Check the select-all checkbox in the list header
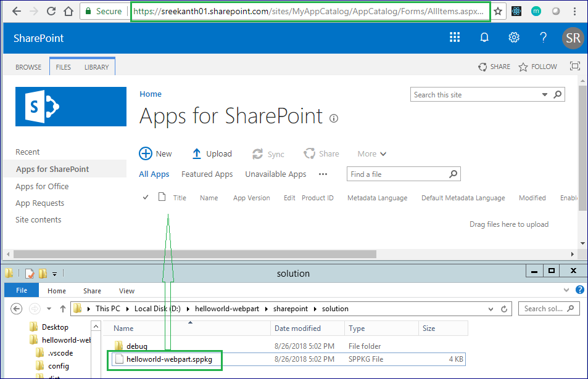Screen dimensions: 588x379 (x=144, y=197)
